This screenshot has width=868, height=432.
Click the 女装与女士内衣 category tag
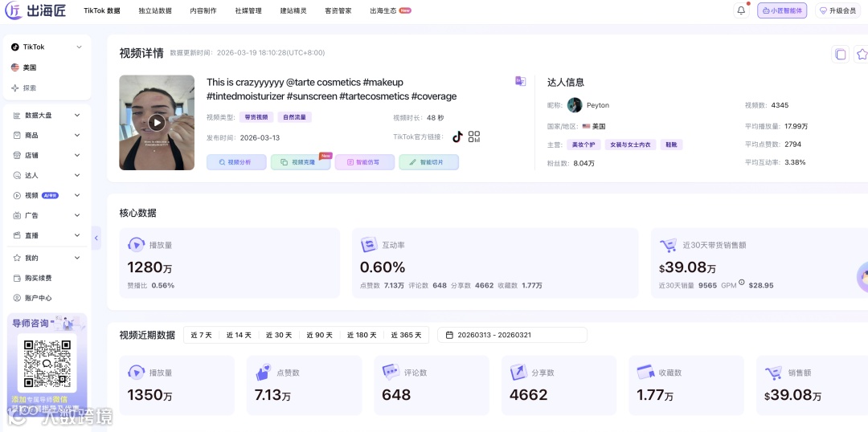[x=631, y=145]
